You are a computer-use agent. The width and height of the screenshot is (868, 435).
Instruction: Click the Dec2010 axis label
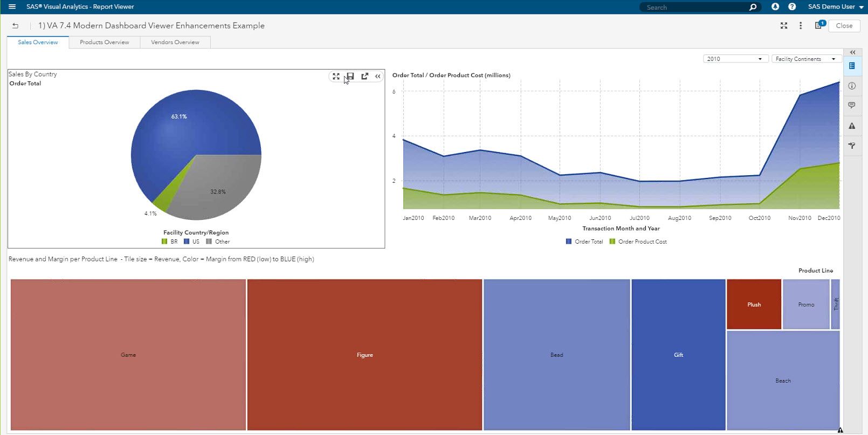tap(829, 218)
